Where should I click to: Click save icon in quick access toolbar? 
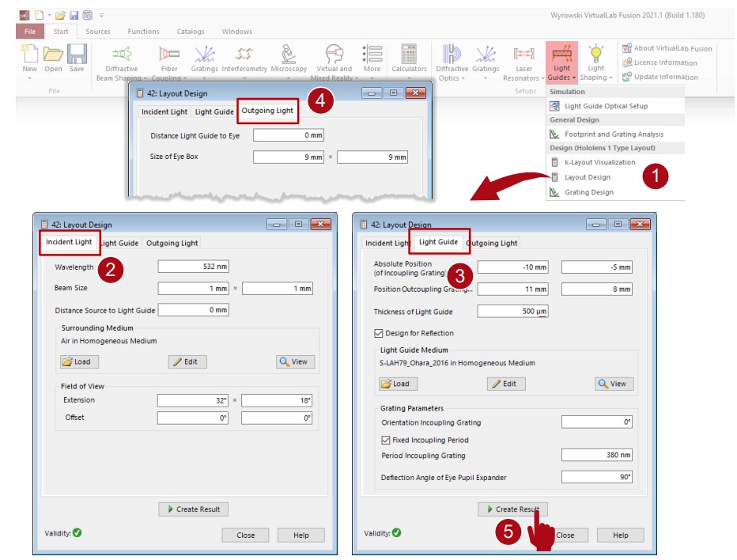pos(74,16)
